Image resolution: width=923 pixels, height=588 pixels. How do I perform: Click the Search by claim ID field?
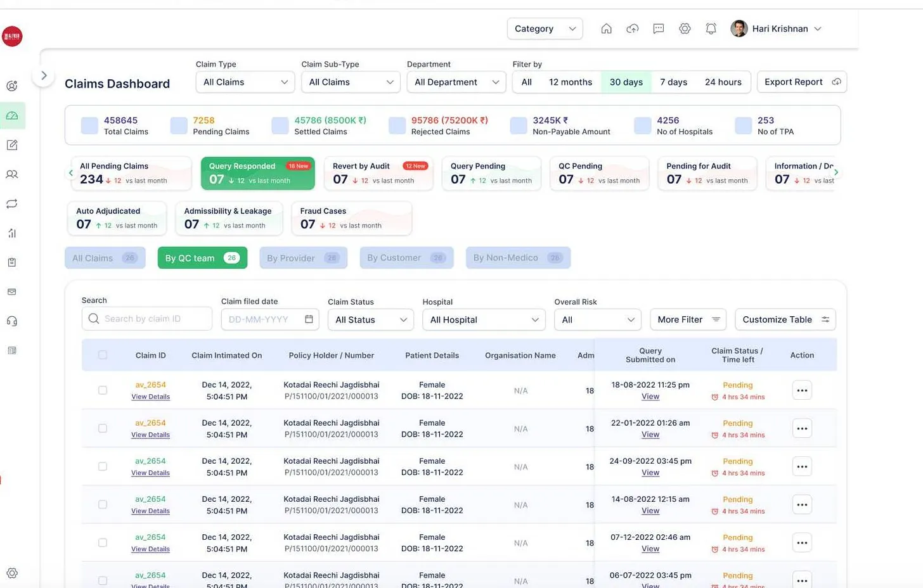coord(152,319)
